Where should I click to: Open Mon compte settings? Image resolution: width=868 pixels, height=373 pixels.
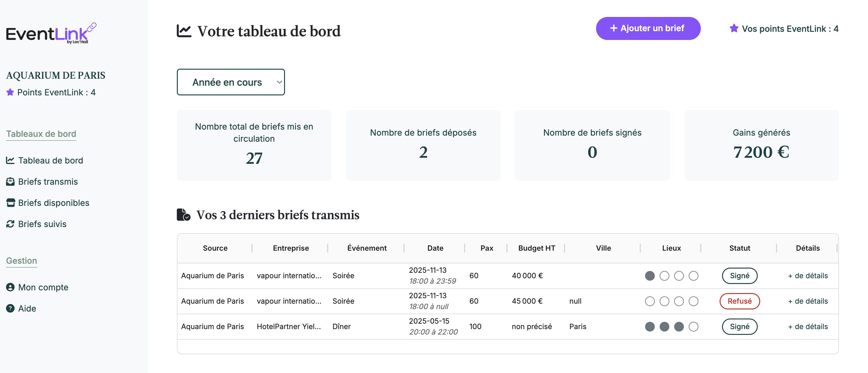tap(37, 287)
